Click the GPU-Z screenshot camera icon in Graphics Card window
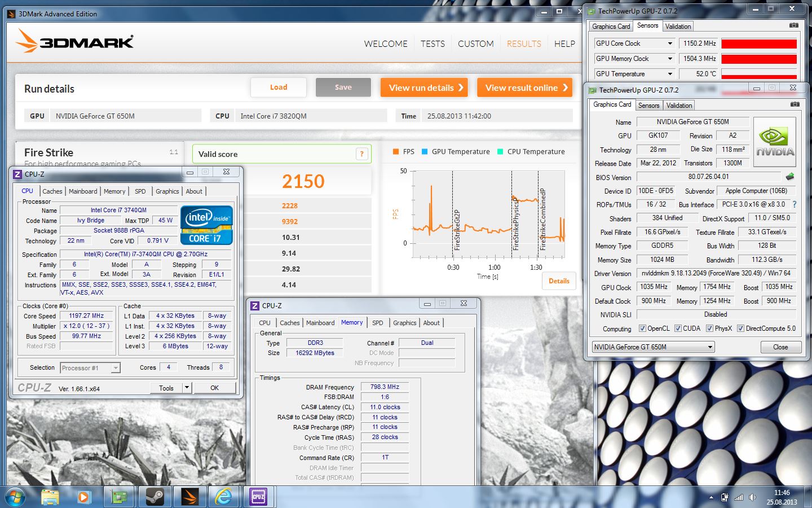Viewport: 812px width, 508px height. click(795, 104)
